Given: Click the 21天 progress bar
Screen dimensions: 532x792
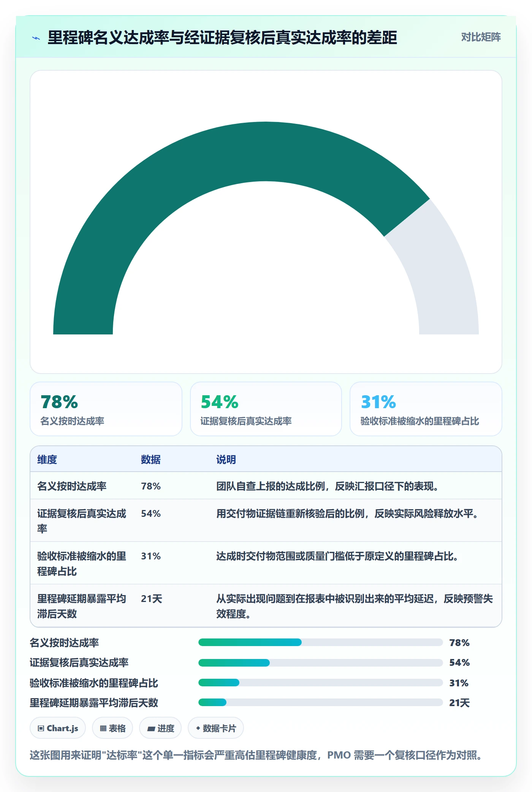Looking at the screenshot, I should [x=320, y=702].
